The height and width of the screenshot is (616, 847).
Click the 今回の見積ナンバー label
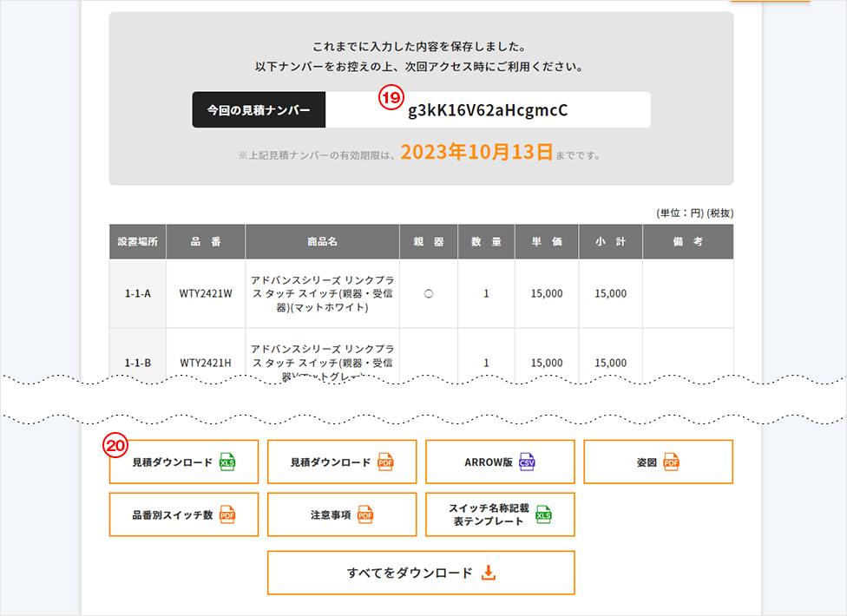(259, 110)
